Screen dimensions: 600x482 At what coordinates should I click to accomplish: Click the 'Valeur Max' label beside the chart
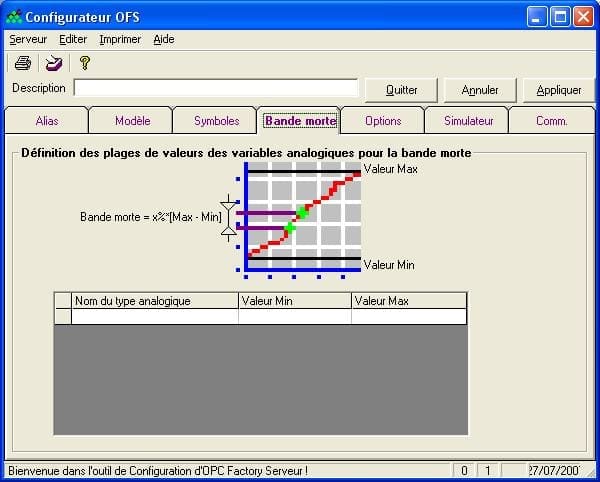pyautogui.click(x=390, y=169)
